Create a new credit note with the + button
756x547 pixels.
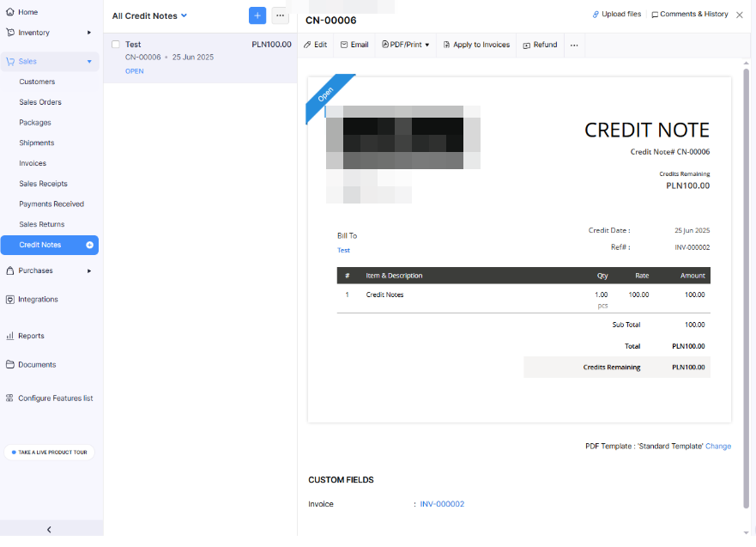click(257, 15)
